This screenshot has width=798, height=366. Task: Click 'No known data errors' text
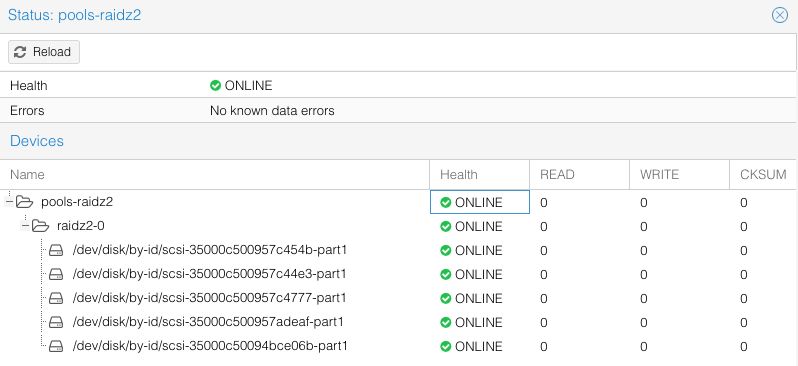point(272,110)
